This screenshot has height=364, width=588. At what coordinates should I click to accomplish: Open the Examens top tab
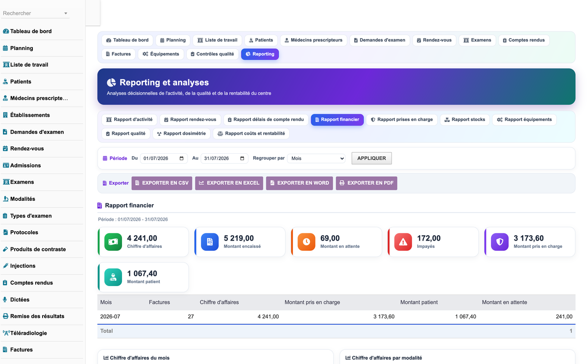tap(477, 40)
